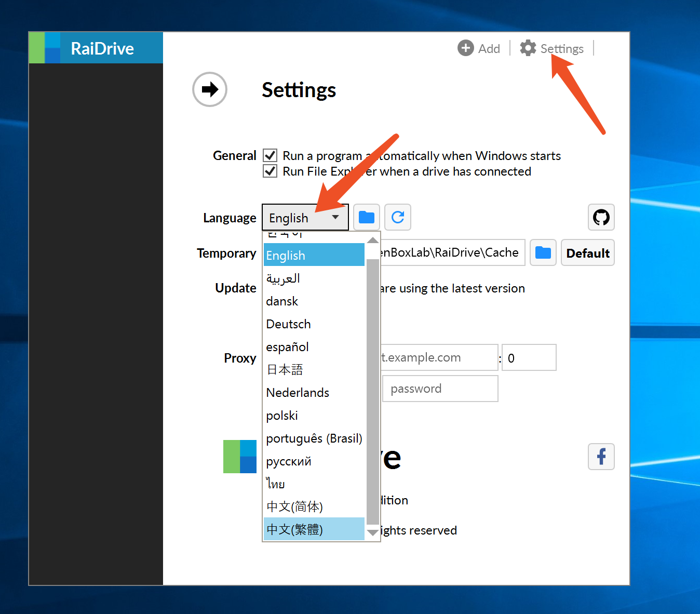Click the Default cache path button
The image size is (700, 614).
point(588,253)
